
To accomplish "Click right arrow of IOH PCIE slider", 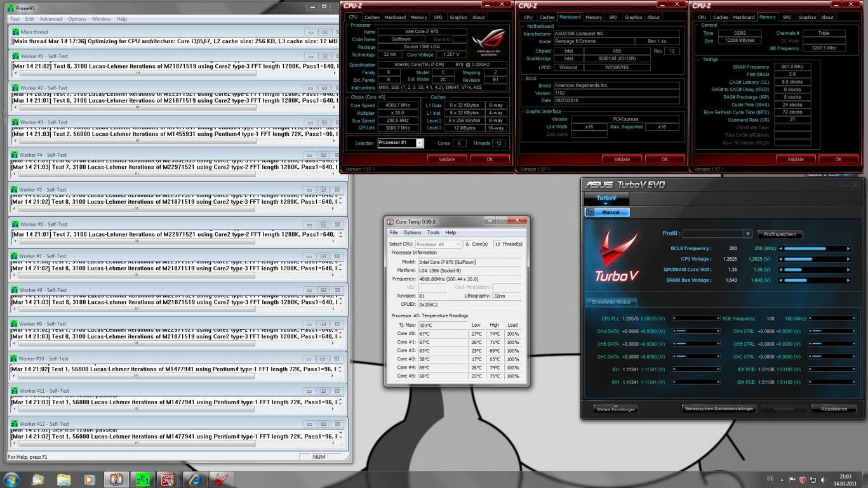I will pyautogui.click(x=853, y=382).
